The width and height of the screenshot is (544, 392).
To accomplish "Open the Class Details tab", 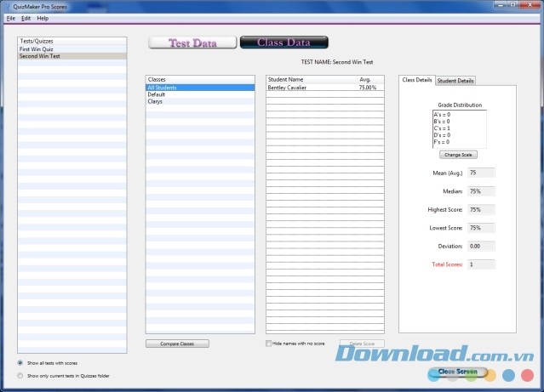I will (417, 80).
